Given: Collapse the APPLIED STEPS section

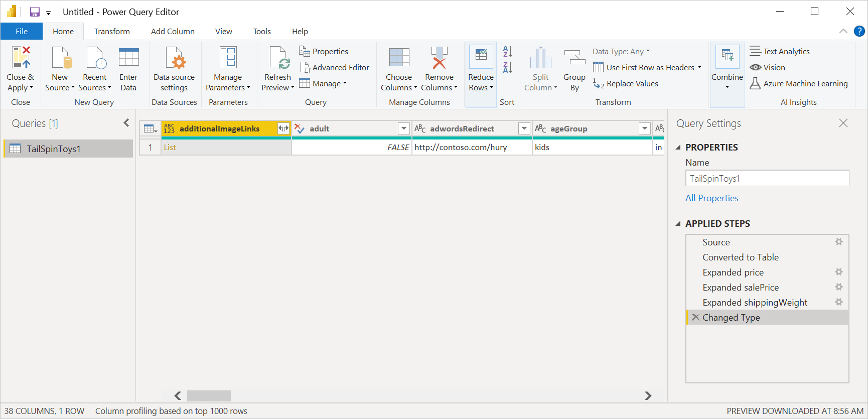Looking at the screenshot, I should pos(678,224).
